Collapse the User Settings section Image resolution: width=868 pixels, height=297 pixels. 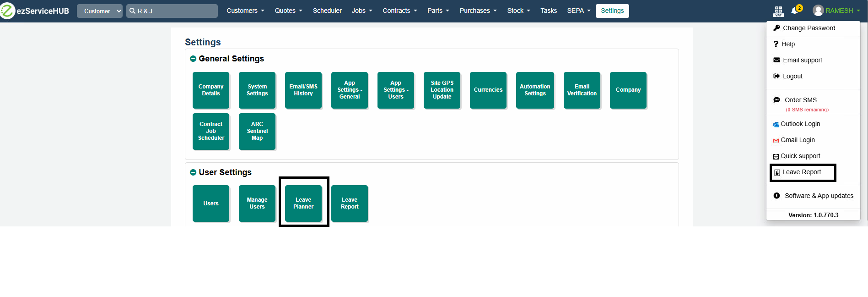pos(193,172)
